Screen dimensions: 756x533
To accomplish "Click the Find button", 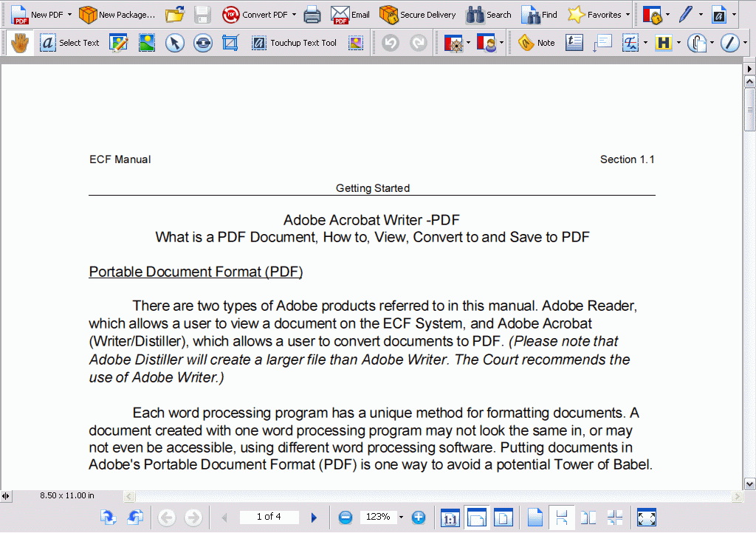I will point(539,15).
